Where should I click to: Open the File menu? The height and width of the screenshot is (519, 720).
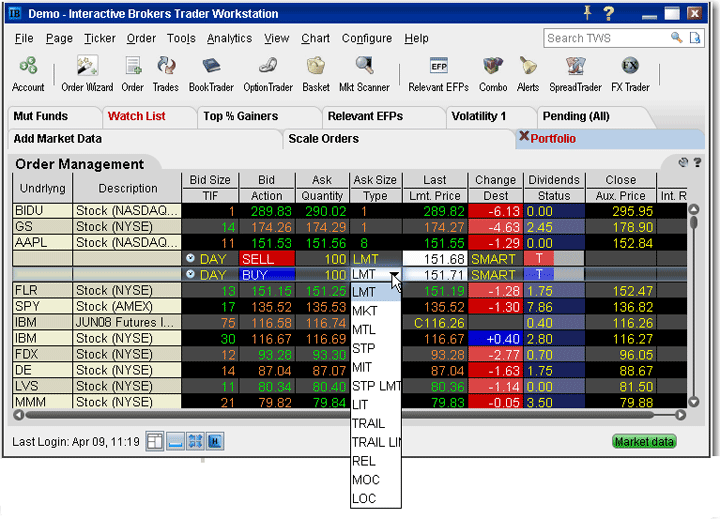[24, 38]
